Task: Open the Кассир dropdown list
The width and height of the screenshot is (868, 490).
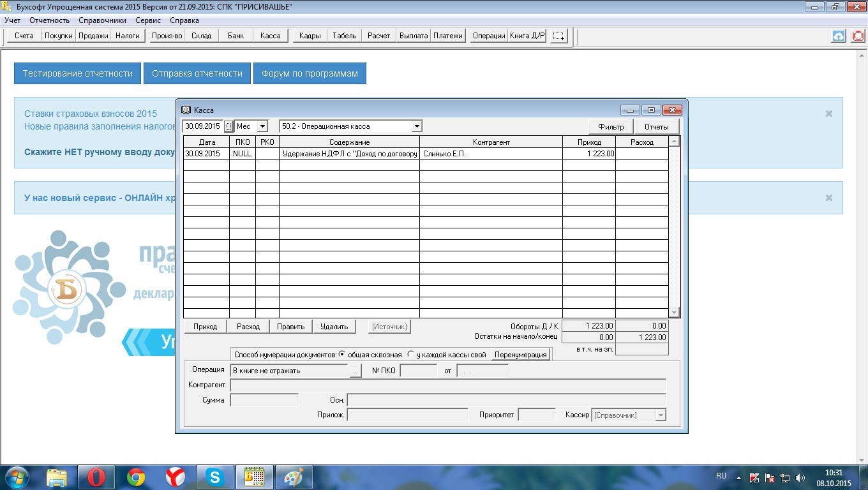Action: point(661,415)
